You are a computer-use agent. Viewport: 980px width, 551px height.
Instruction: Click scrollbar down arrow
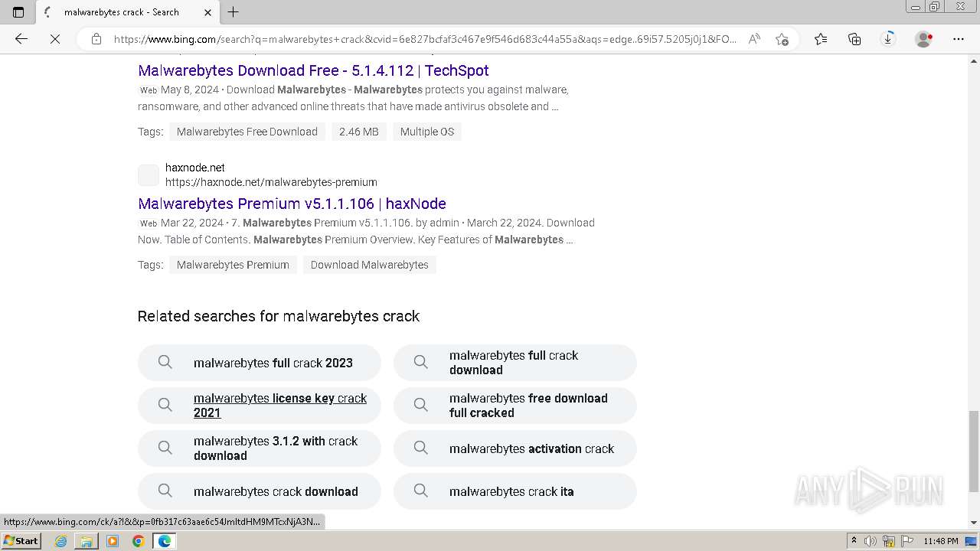click(974, 523)
